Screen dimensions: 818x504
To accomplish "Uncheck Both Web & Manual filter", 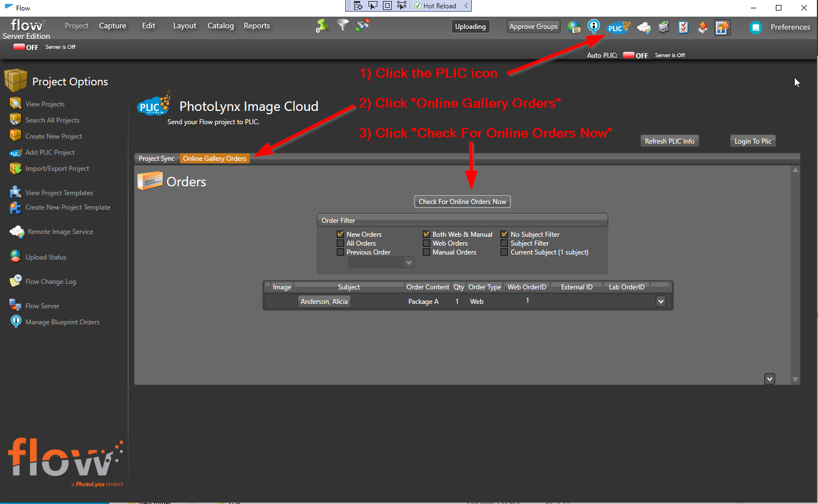I will (x=427, y=235).
